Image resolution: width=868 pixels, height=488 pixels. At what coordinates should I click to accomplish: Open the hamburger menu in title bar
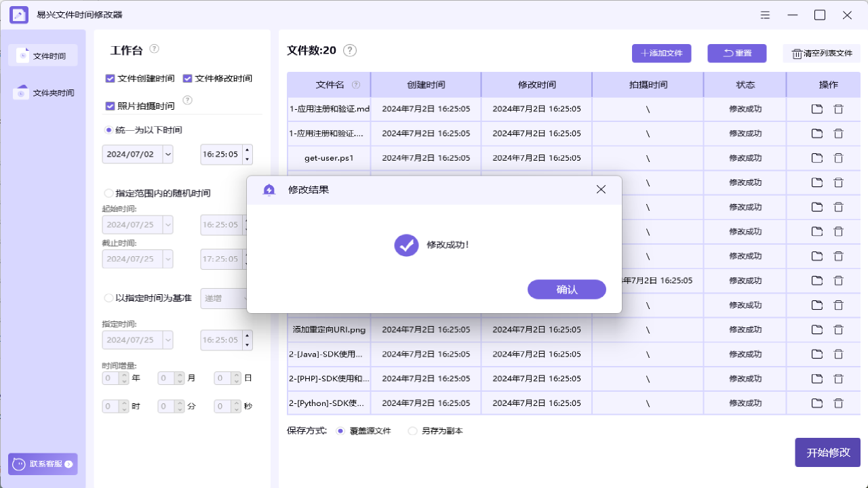[x=765, y=15]
